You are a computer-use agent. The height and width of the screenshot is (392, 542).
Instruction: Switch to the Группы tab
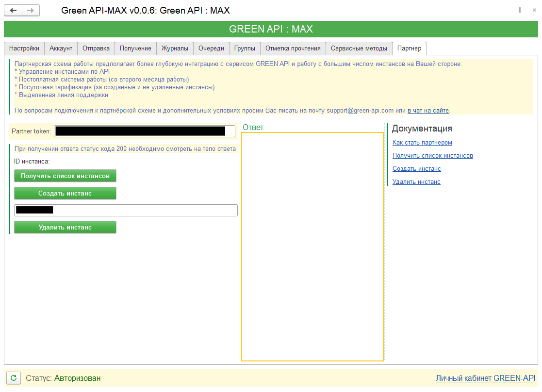click(x=245, y=49)
